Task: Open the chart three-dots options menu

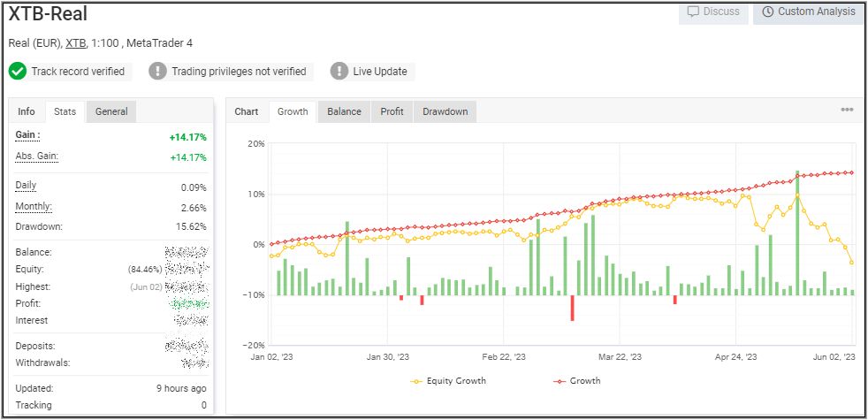Action: pyautogui.click(x=847, y=110)
